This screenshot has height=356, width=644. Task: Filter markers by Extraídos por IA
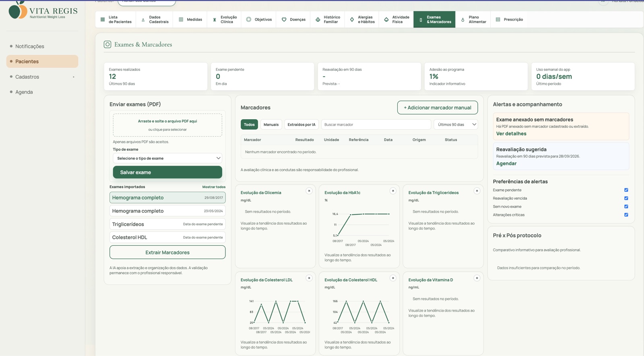[301, 124]
